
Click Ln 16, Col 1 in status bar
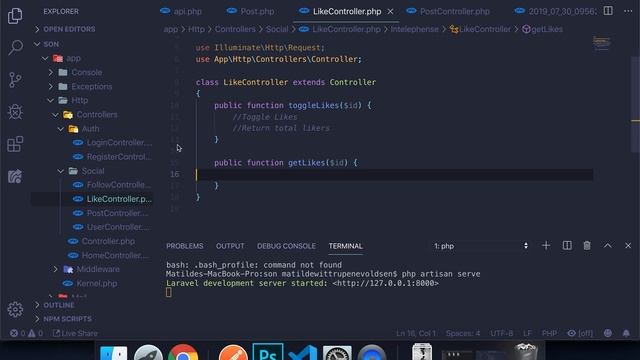[416, 333]
